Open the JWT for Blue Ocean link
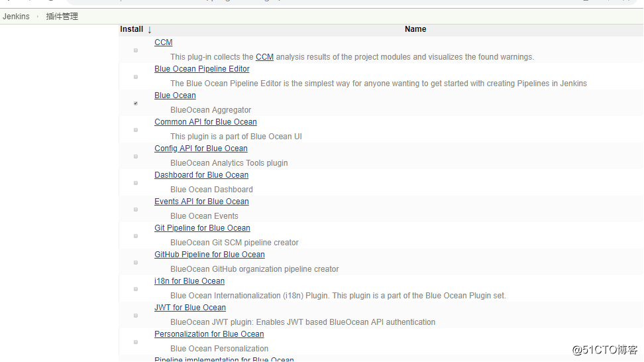 pos(190,308)
